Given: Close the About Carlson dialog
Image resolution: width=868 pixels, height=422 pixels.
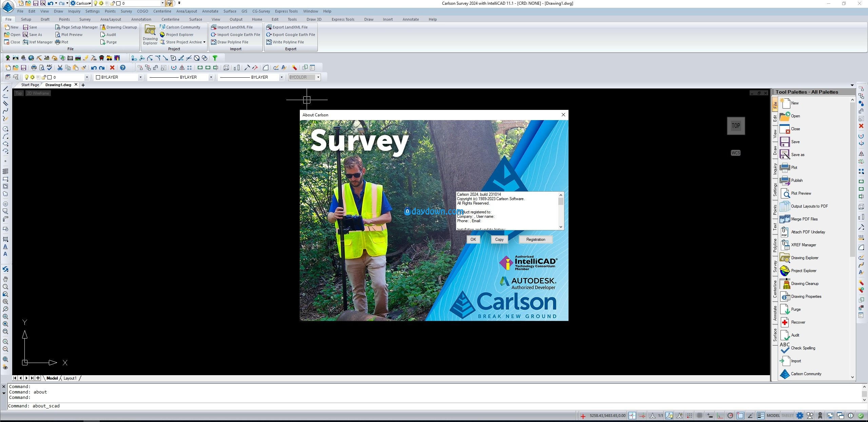Looking at the screenshot, I should [563, 115].
